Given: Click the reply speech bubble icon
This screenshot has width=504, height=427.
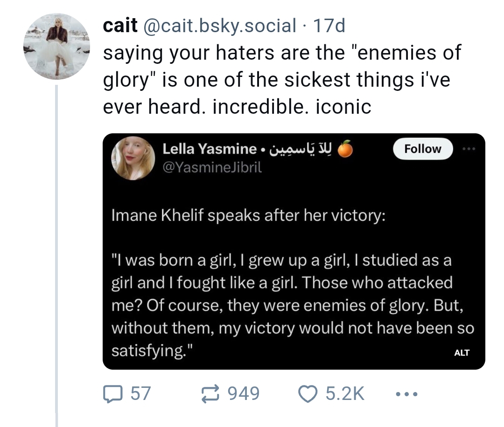Looking at the screenshot, I should 112,394.
